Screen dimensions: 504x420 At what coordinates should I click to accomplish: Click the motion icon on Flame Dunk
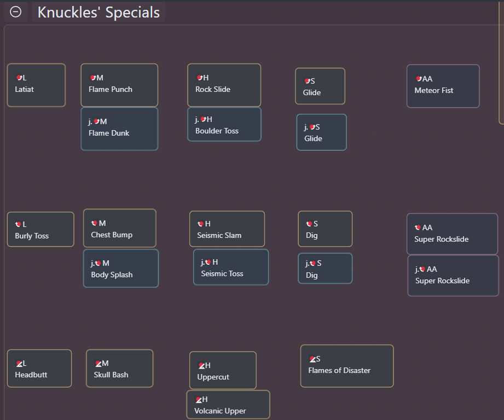[96, 121]
